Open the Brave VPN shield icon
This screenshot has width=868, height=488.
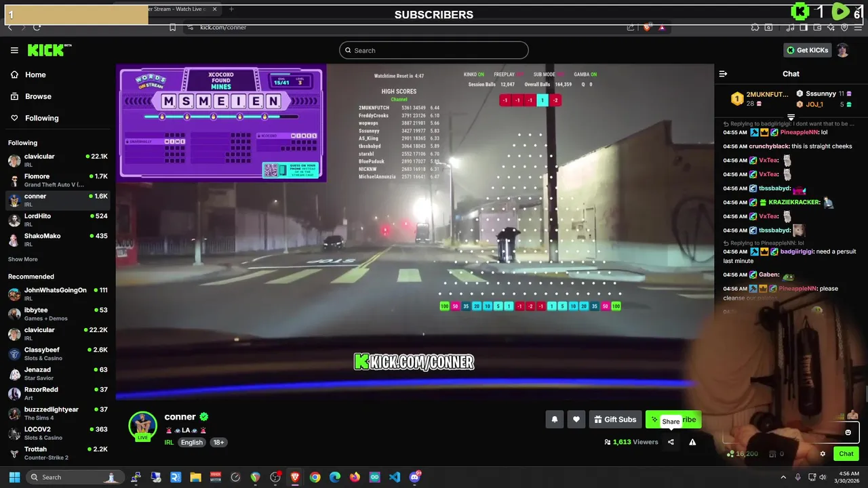click(844, 27)
